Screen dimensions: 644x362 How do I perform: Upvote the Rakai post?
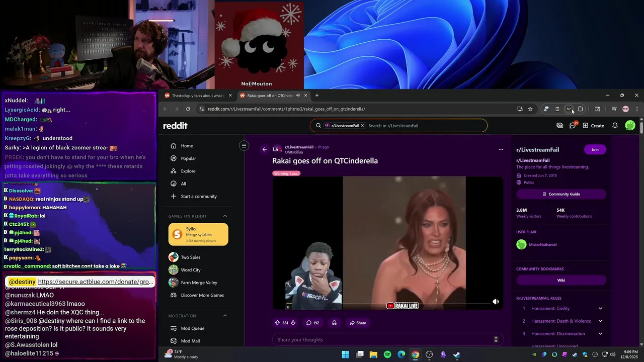[277, 323]
